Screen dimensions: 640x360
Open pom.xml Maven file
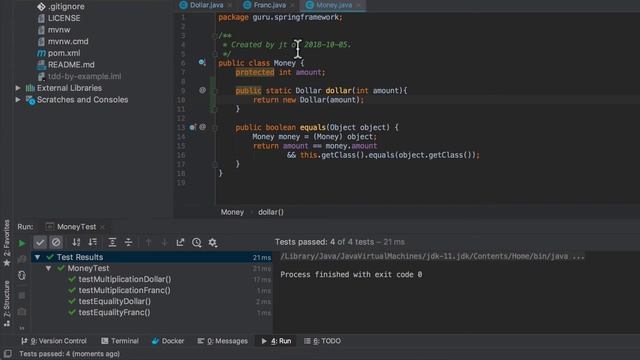coord(64,53)
